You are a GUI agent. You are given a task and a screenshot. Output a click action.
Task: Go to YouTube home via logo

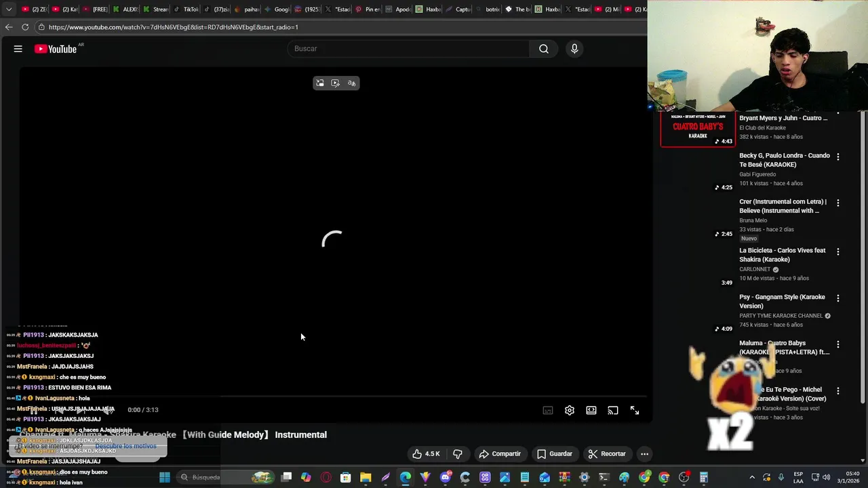coord(56,49)
